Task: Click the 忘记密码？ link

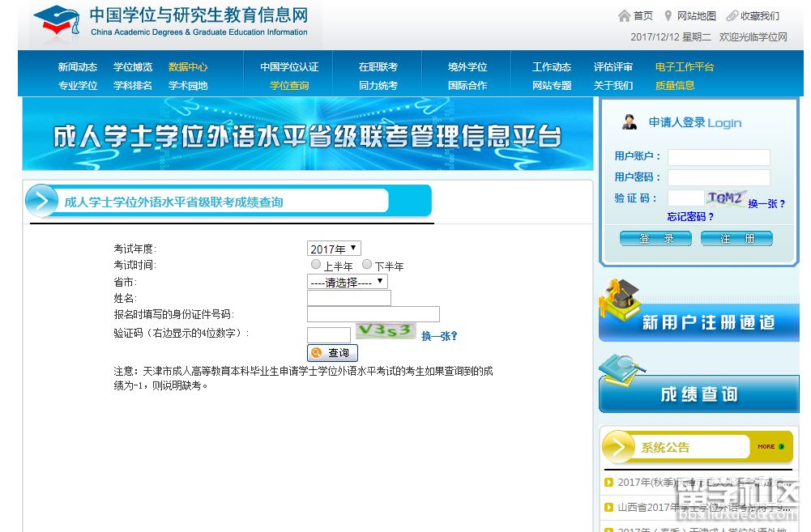Action: [690, 216]
